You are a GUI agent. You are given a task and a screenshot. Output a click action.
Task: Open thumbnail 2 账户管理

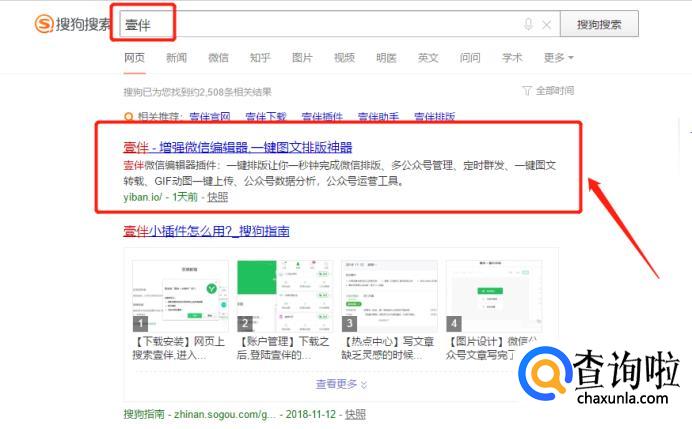(x=285, y=296)
